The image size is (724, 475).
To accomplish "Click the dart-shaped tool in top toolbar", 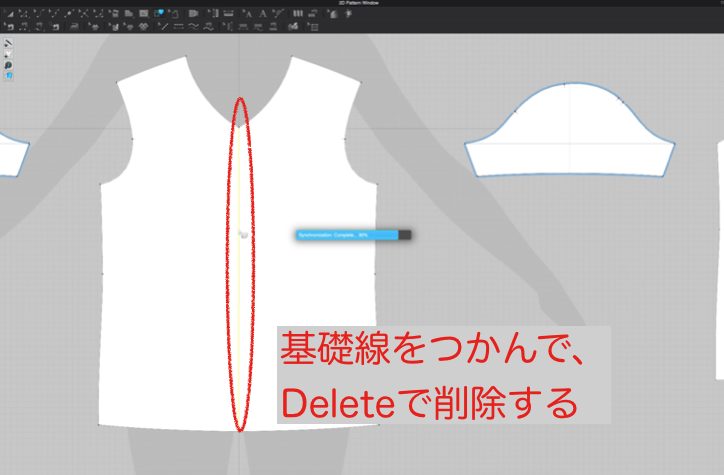I will (x=193, y=14).
